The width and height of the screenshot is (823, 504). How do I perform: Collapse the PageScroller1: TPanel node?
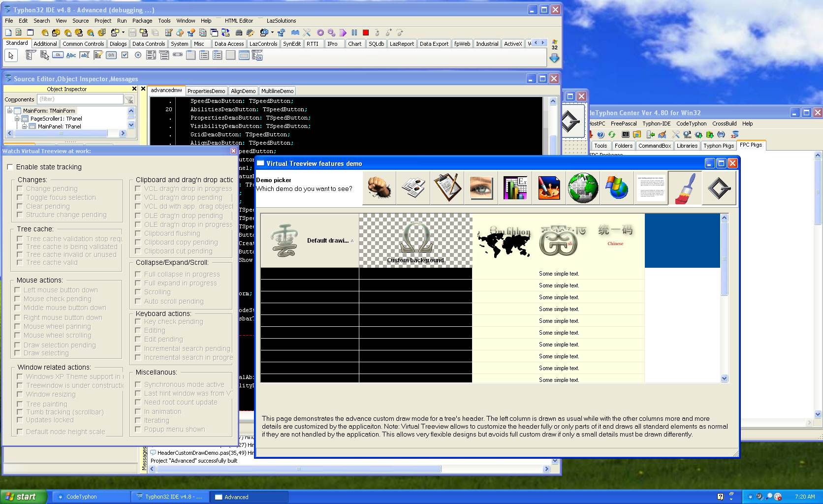coord(17,119)
